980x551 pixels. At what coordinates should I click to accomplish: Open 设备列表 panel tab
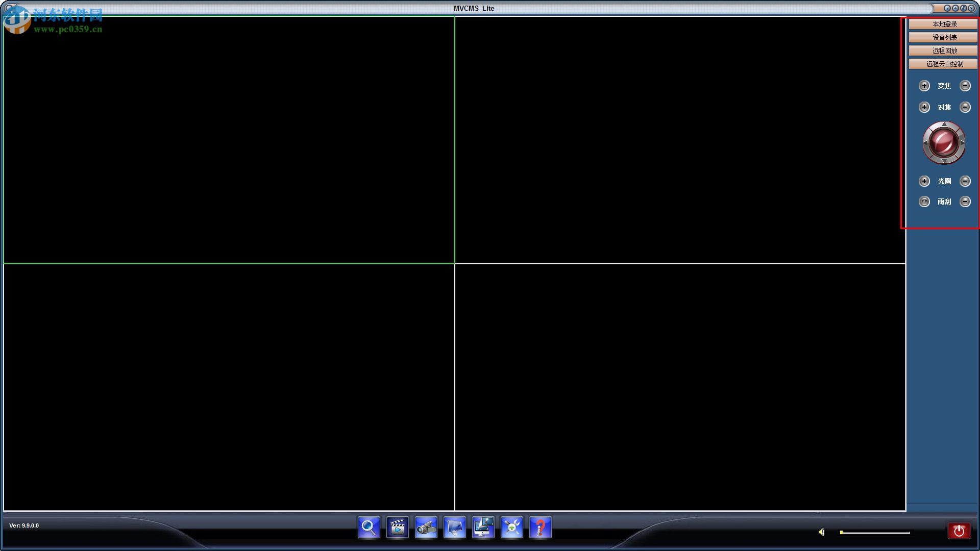coord(943,37)
